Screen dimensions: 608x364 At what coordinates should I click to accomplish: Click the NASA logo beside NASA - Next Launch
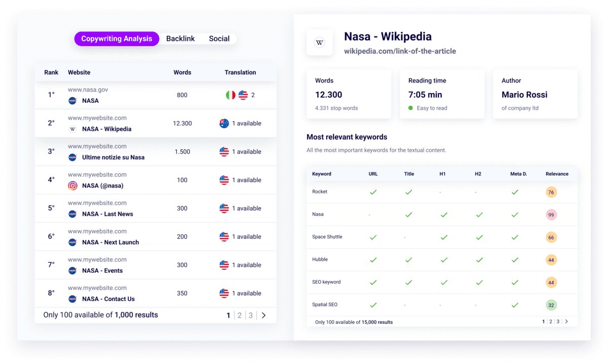(x=72, y=242)
